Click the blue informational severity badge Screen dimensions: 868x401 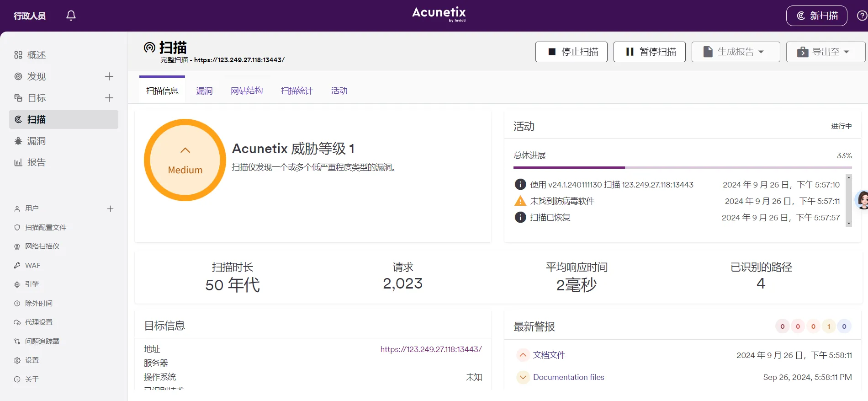pos(844,326)
